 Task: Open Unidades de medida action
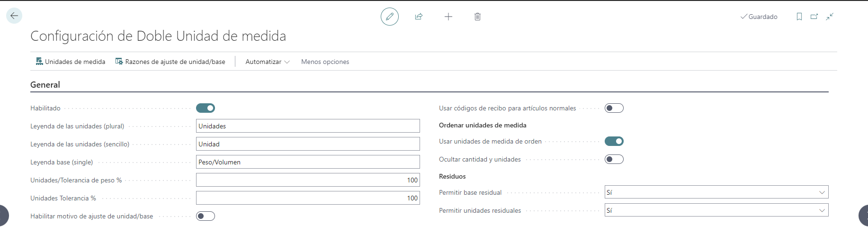click(71, 62)
